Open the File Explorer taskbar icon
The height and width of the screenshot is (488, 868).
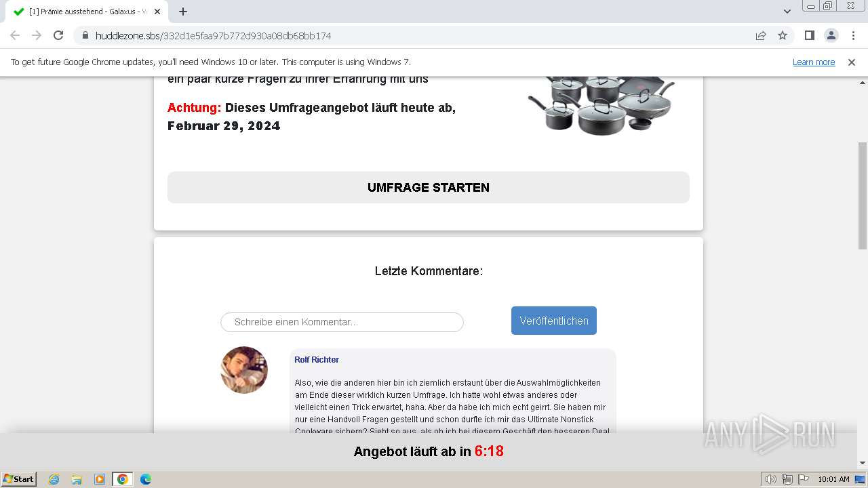[x=77, y=479]
